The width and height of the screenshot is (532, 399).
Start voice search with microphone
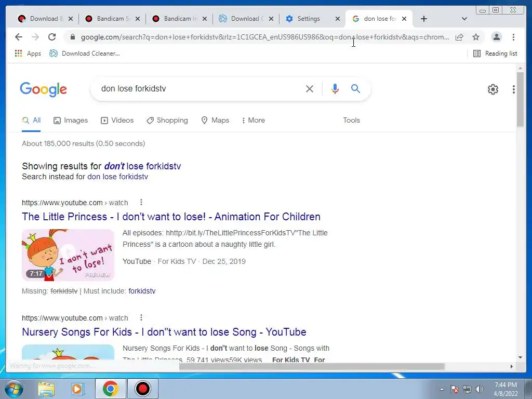coord(335,89)
